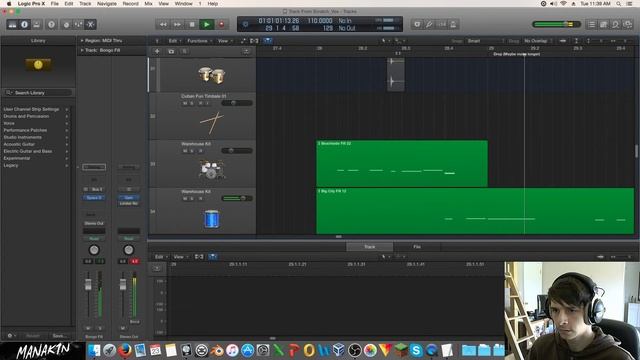
Task: Open Skype from the Dock
Action: click(x=416, y=350)
